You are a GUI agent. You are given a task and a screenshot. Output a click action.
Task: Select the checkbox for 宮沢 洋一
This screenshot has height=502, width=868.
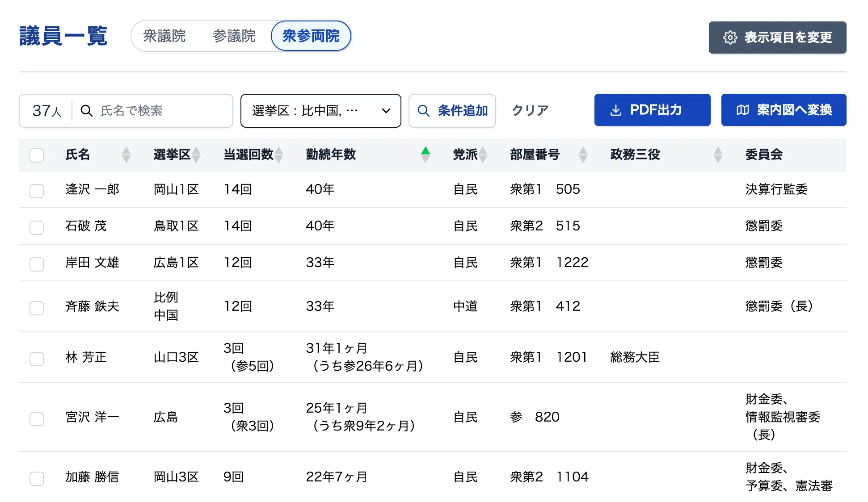(x=37, y=418)
